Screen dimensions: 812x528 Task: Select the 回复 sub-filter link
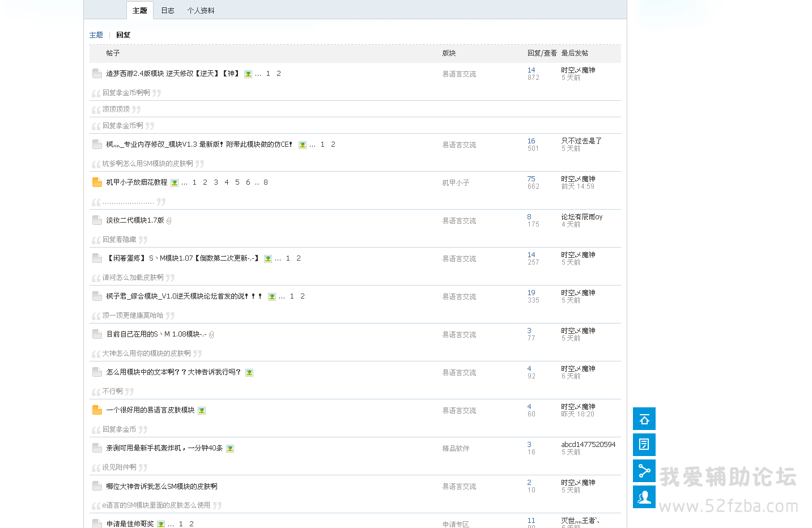pyautogui.click(x=123, y=35)
